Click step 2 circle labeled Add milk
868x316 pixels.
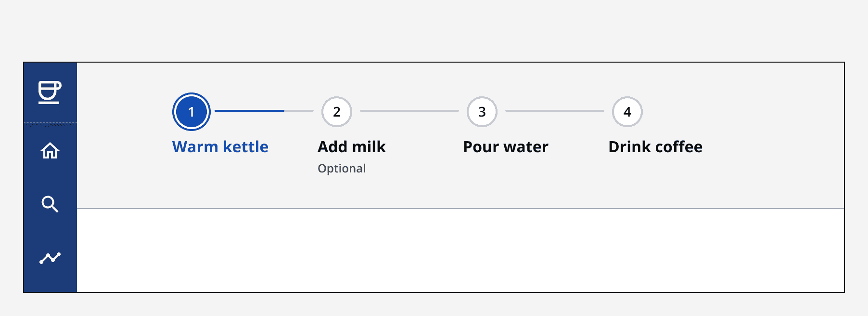[x=336, y=111]
